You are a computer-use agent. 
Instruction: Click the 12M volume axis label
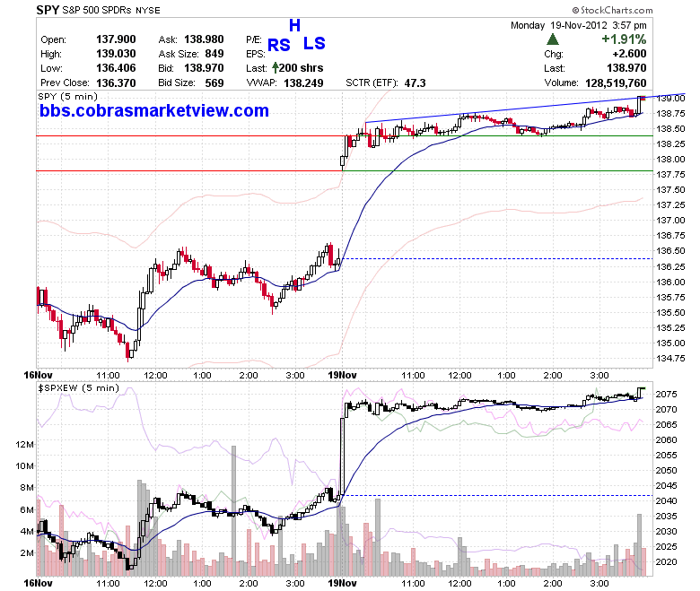coord(24,444)
